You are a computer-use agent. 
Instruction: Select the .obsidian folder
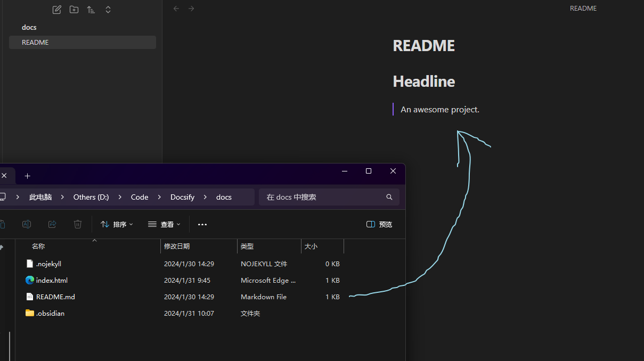(50, 313)
